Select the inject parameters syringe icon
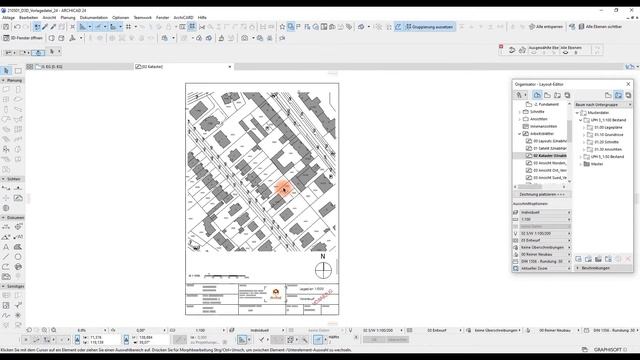Viewport: 640px width, 360px height. coord(53,27)
